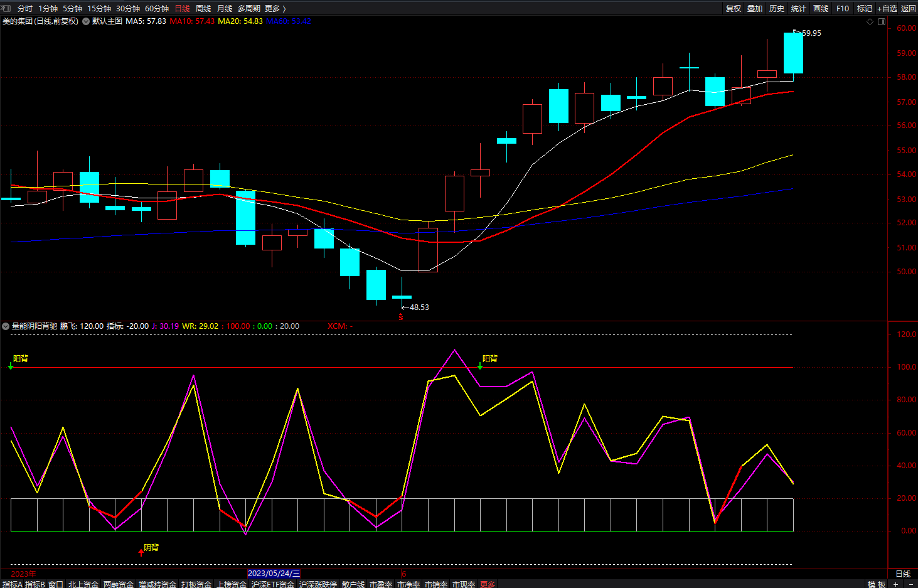Activate the 画线 drawing tool

pos(821,8)
